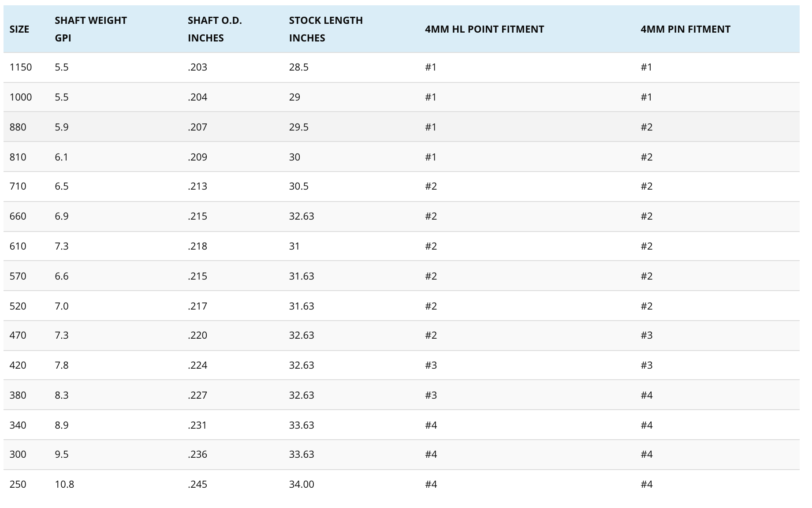Viewport: 812px width, 508px height.
Task: Select the SHAFT WEIGHT GPI header
Action: 91,29
